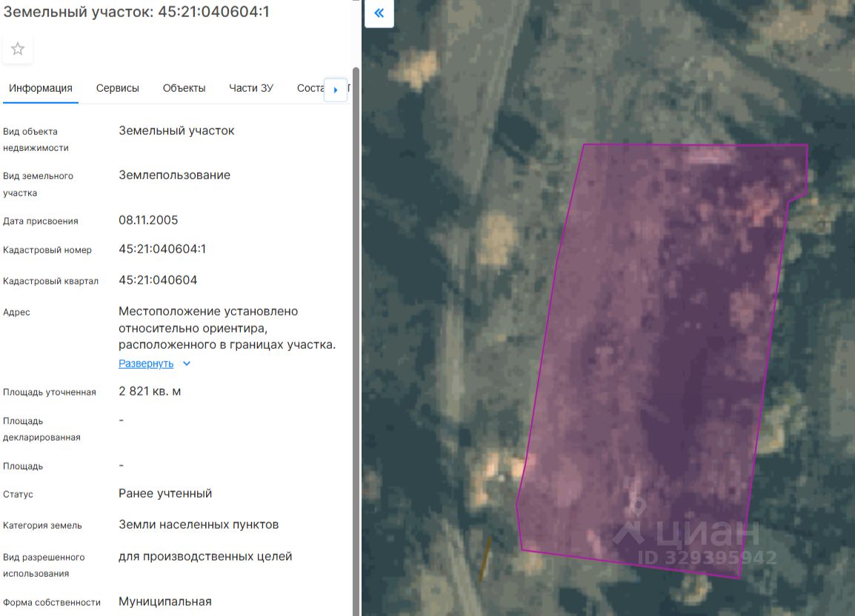Open the Объекты tab

[x=184, y=88]
